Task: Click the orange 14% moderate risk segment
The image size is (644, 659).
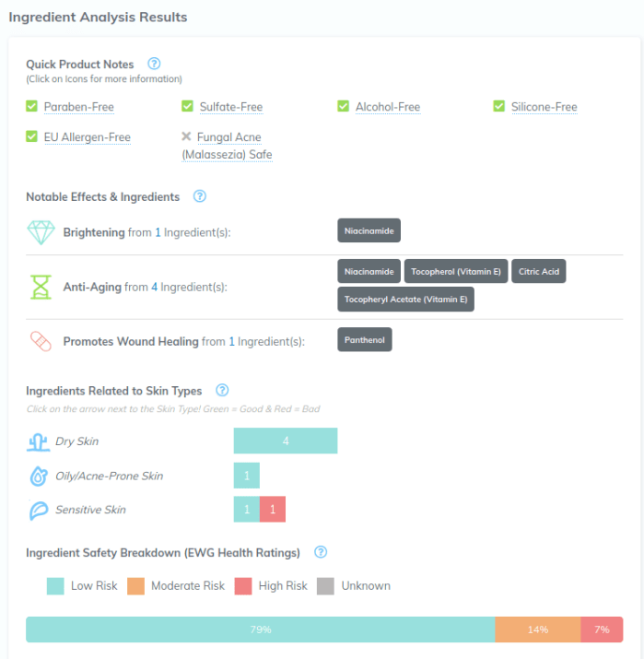Action: [538, 630]
